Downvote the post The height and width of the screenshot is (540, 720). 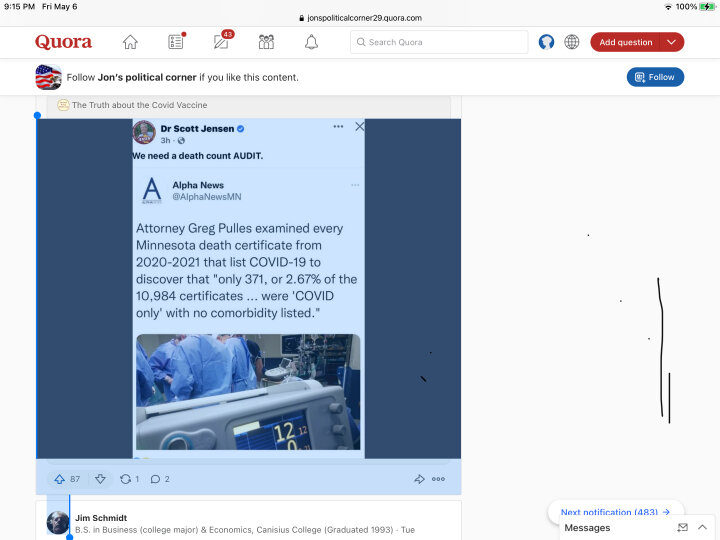tap(100, 479)
